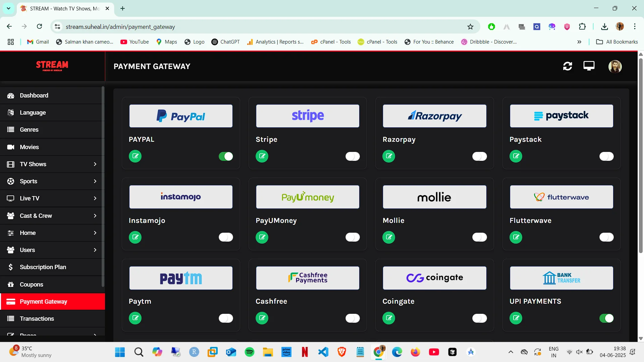Select Movies in the sidebar
644x362 pixels.
tap(52, 147)
